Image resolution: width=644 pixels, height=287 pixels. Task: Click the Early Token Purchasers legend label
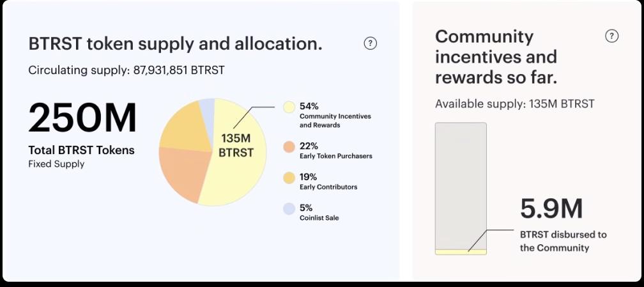click(335, 156)
